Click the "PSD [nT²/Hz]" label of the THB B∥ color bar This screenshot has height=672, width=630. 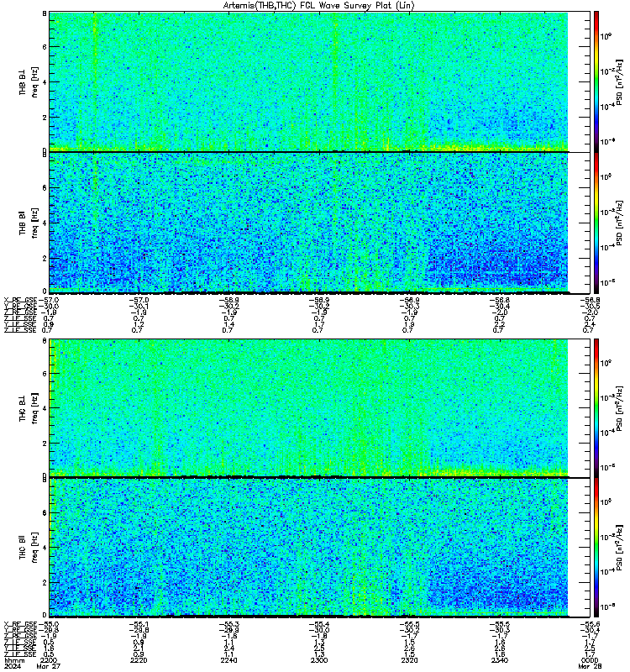[619, 223]
